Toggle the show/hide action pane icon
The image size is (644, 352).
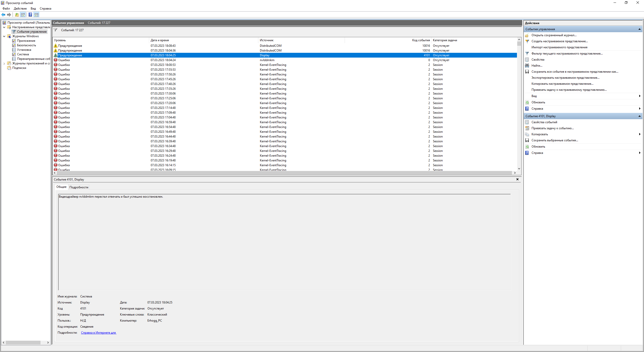36,15
